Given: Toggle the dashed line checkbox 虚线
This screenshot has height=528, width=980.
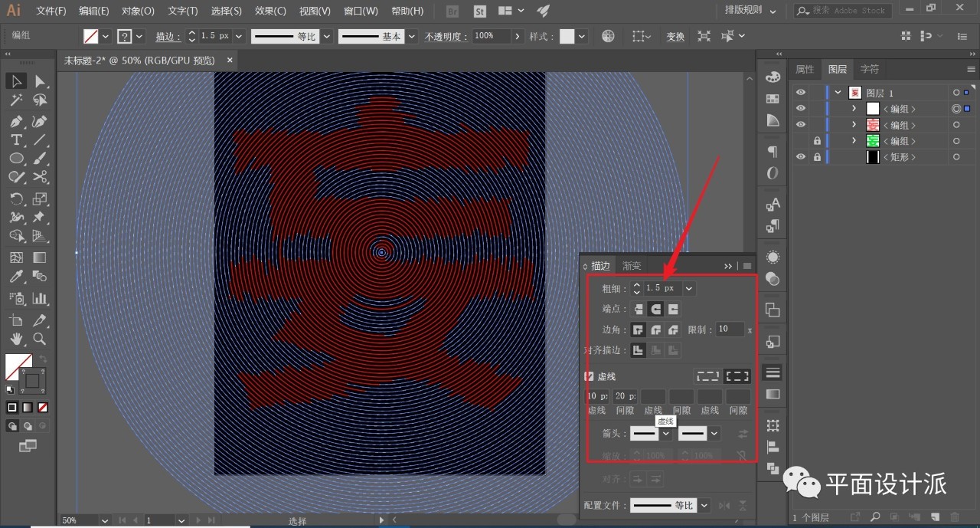Looking at the screenshot, I should click(x=589, y=376).
